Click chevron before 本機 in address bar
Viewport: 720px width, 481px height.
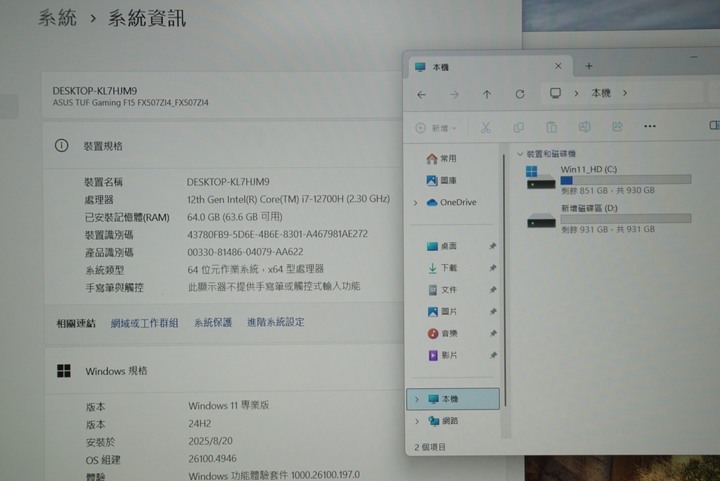[576, 93]
